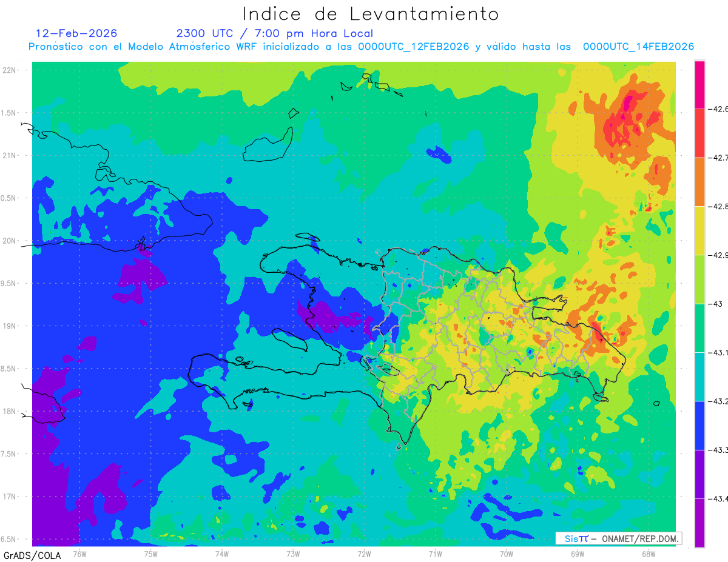Click the "75W" longitude label
This screenshot has width=728, height=562.
coord(151,554)
